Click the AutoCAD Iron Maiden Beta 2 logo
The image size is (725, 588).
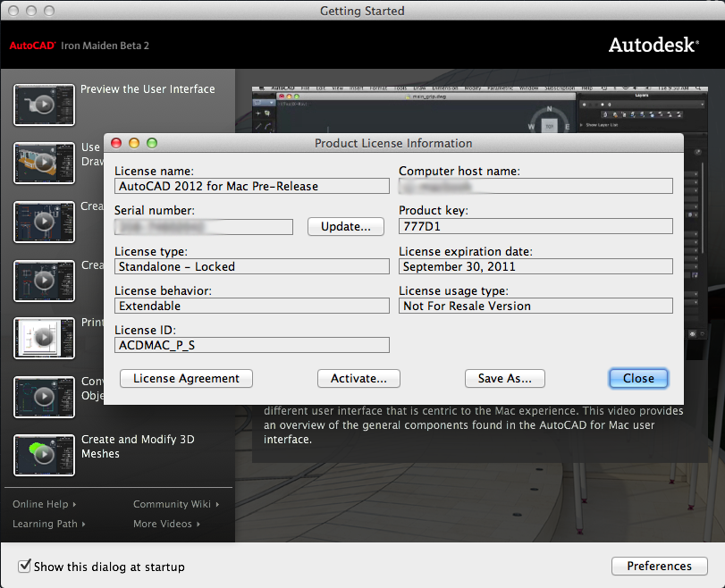[79, 46]
